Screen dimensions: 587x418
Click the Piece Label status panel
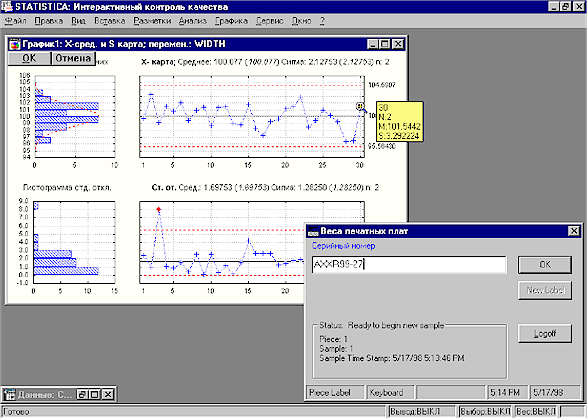click(x=335, y=393)
